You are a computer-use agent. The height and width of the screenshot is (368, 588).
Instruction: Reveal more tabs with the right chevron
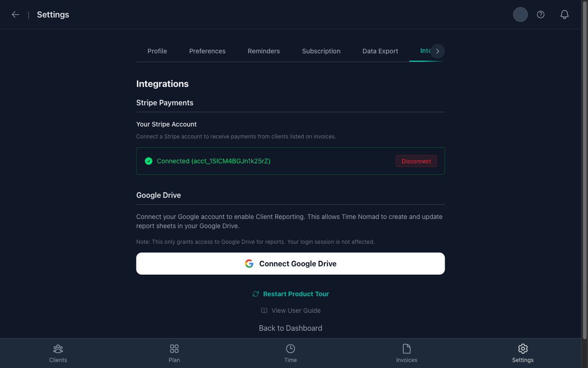point(437,51)
